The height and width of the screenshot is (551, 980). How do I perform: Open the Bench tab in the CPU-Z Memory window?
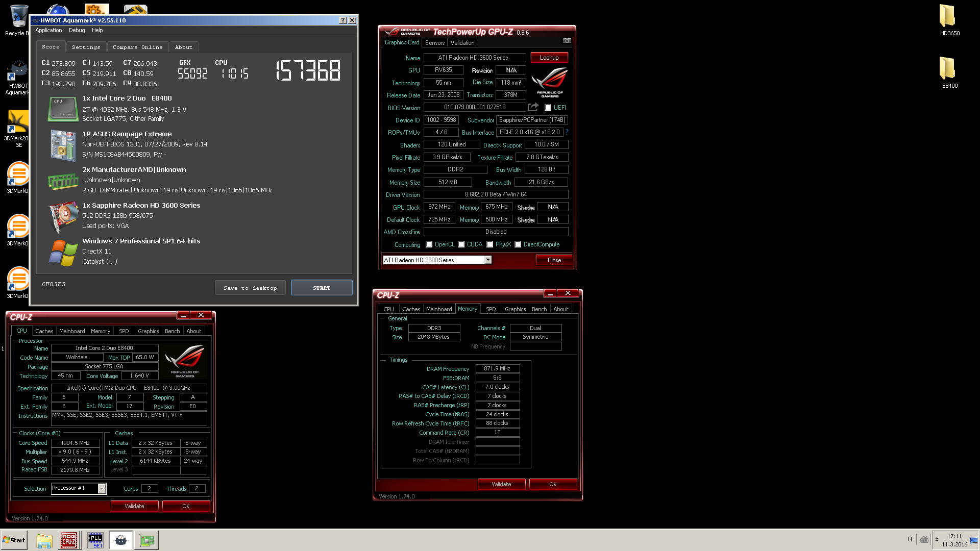540,309
